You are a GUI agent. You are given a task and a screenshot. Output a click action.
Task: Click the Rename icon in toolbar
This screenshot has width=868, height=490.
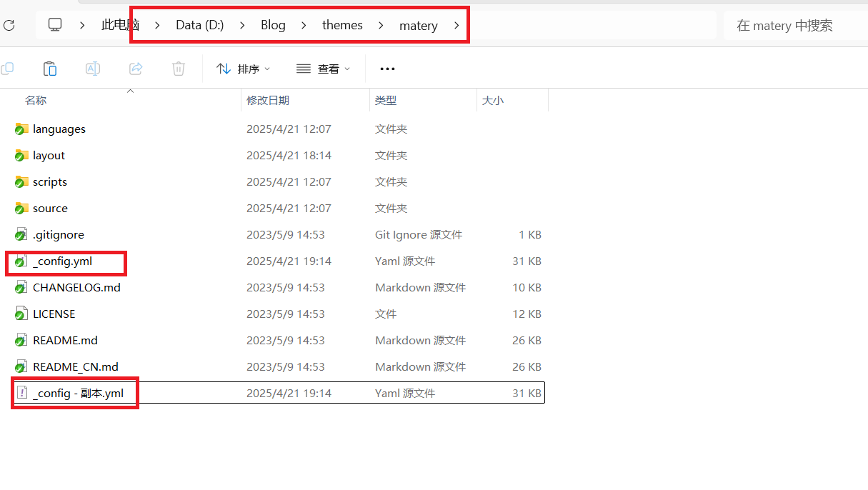92,69
